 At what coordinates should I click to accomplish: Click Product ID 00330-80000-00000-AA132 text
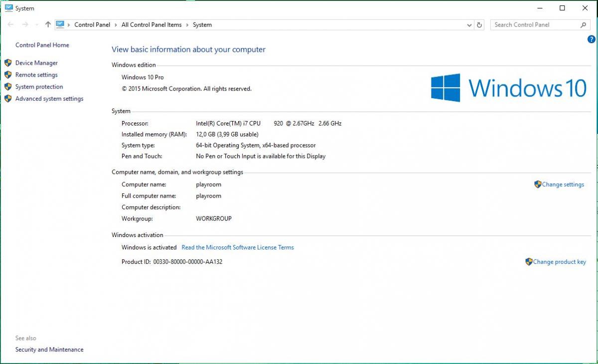pyautogui.click(x=172, y=261)
